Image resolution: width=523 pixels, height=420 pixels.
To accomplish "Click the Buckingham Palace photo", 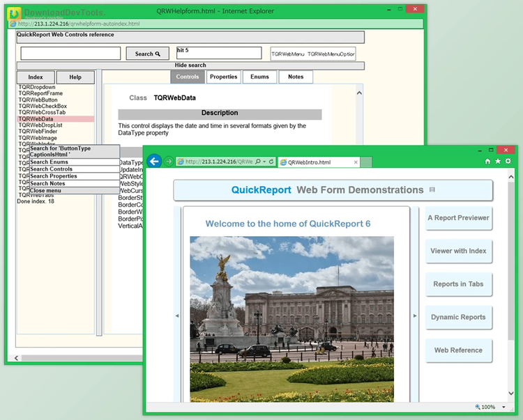I will pos(292,319).
